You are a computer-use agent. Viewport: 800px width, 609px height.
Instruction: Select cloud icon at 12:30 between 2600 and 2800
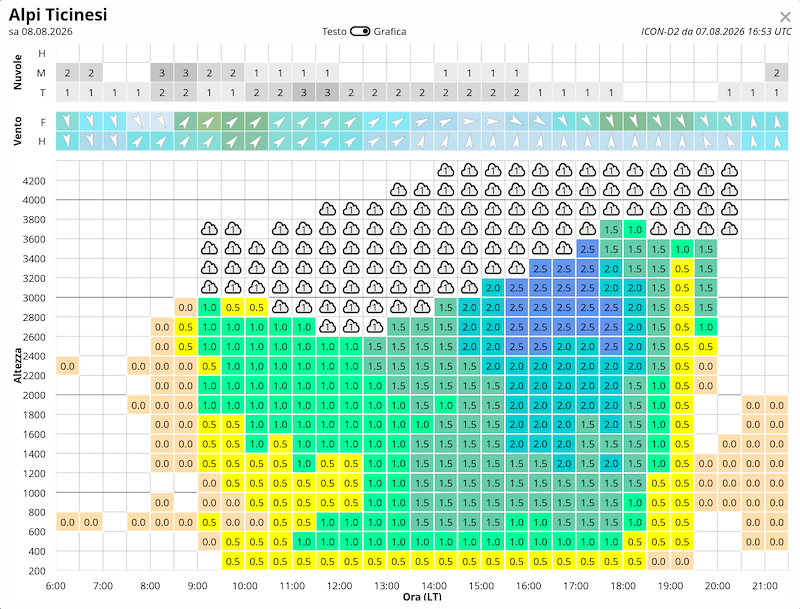[x=375, y=326]
